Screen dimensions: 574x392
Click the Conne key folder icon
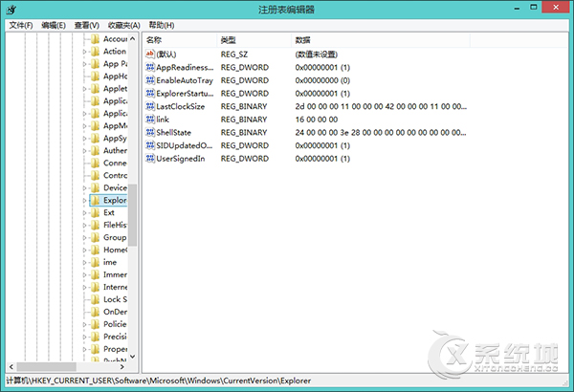[95, 163]
